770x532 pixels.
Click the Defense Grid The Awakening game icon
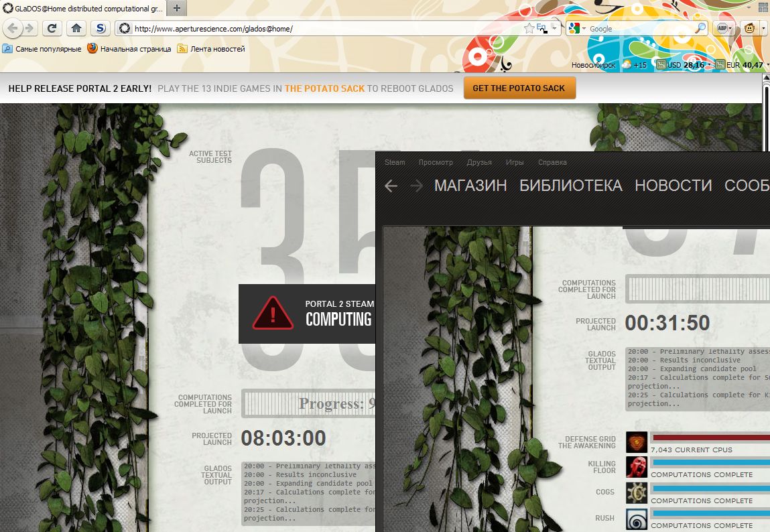(x=637, y=442)
